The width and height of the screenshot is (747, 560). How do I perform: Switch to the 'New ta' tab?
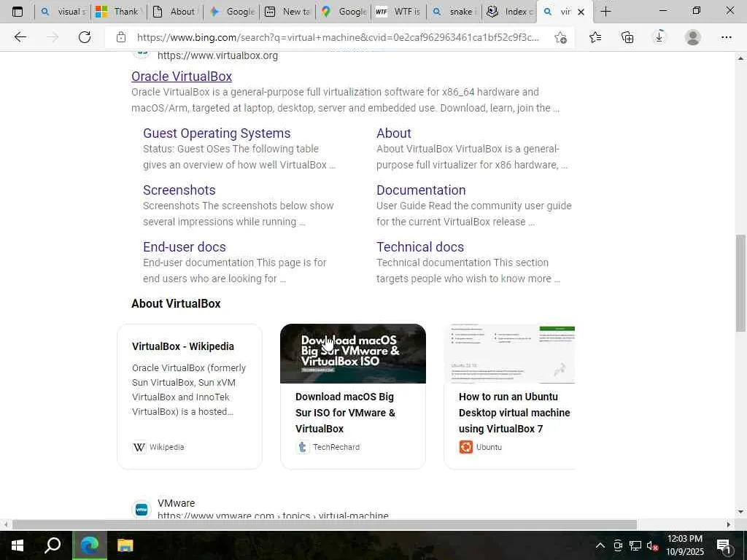pyautogui.click(x=287, y=12)
